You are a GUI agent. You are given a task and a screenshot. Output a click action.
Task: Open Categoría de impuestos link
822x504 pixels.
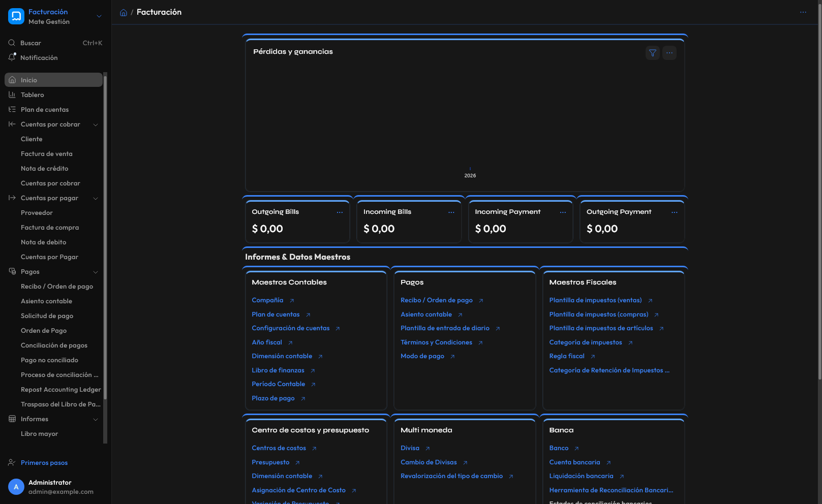(x=586, y=342)
